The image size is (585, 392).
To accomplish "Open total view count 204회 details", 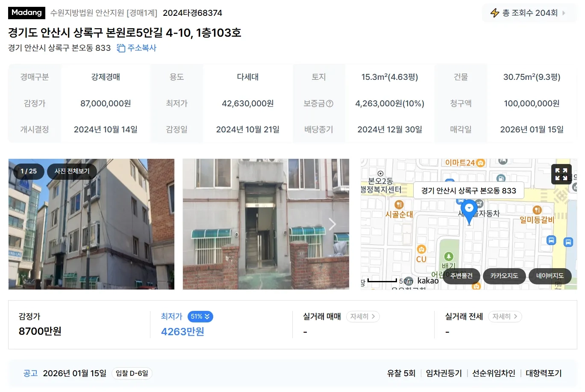I will point(529,13).
